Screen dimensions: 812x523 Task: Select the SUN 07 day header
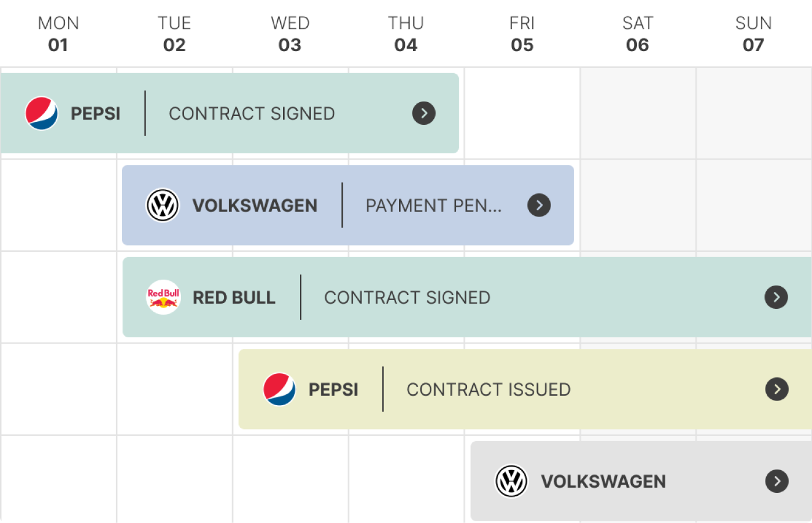click(753, 34)
